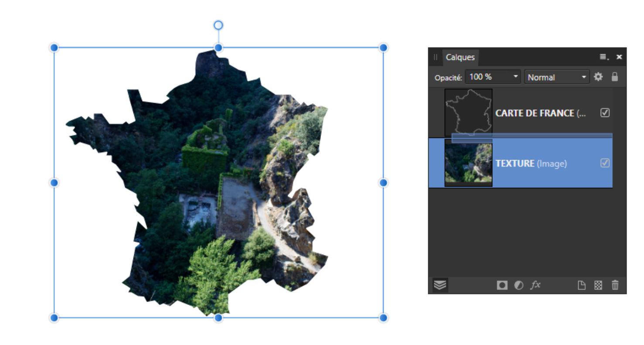644x345 pixels.
Task: Lock the selected layer with padlock icon
Action: click(x=615, y=77)
